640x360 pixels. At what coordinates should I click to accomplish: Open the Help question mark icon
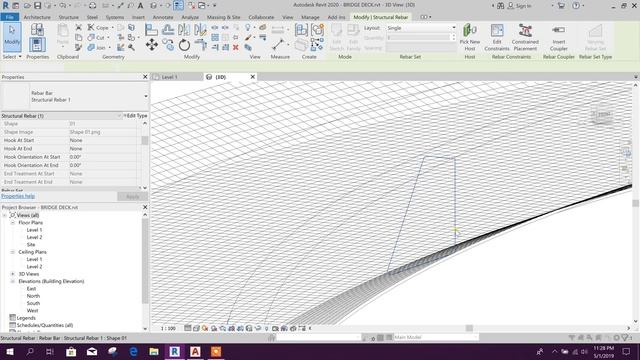pos(576,6)
